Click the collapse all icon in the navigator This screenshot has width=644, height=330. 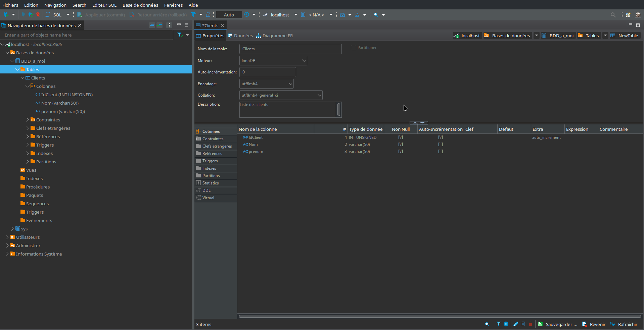pyautogui.click(x=152, y=25)
